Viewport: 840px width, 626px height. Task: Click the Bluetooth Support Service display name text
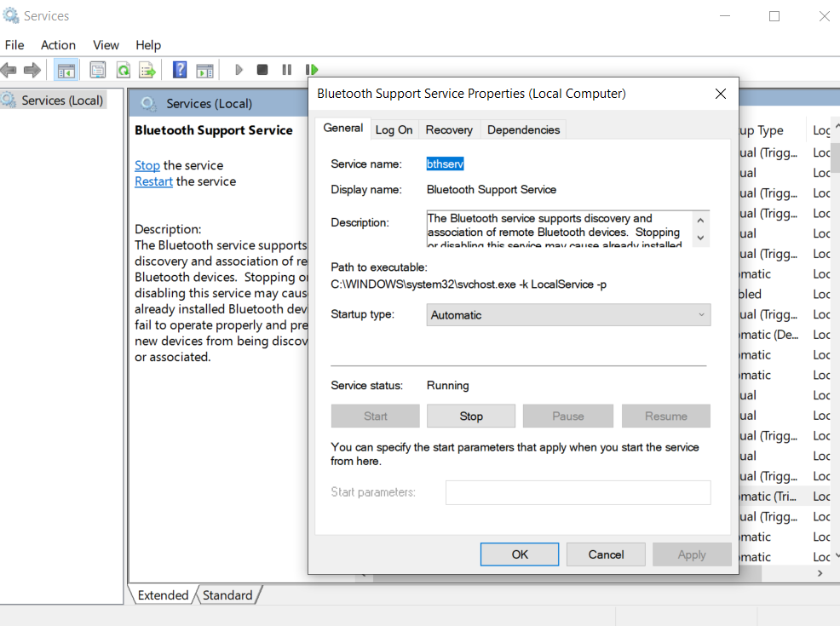coord(492,190)
